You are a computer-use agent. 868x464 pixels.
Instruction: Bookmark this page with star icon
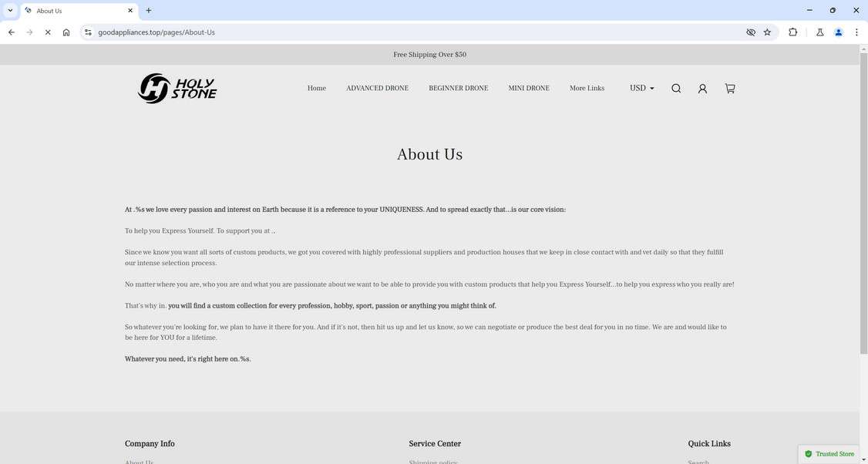tap(767, 32)
